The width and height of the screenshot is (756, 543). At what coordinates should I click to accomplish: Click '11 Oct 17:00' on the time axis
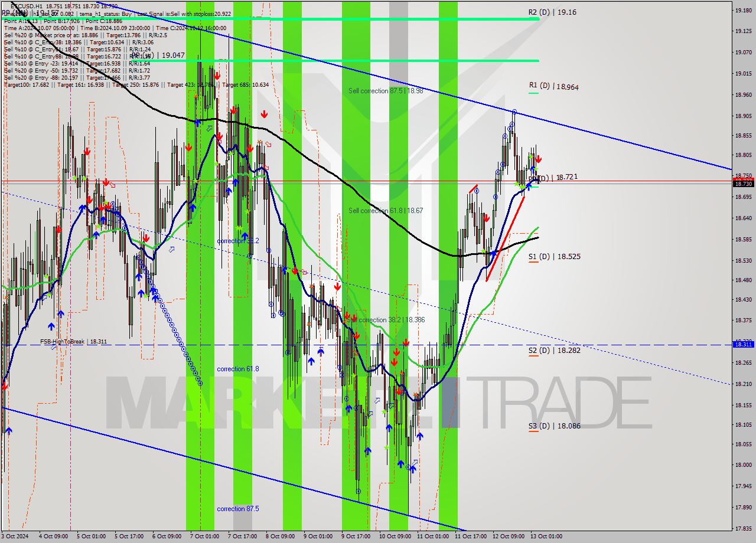[x=471, y=537]
